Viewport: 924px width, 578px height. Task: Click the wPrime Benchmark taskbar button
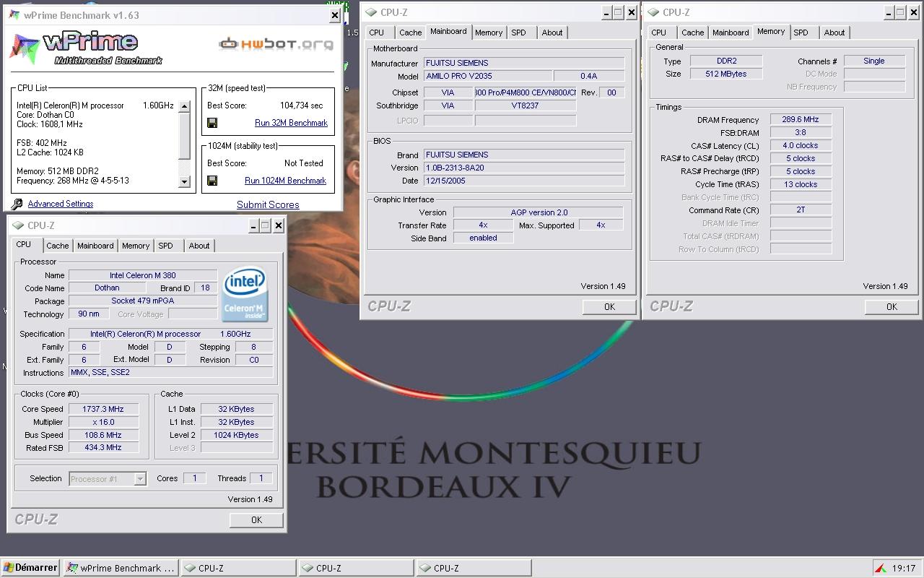tap(121, 569)
